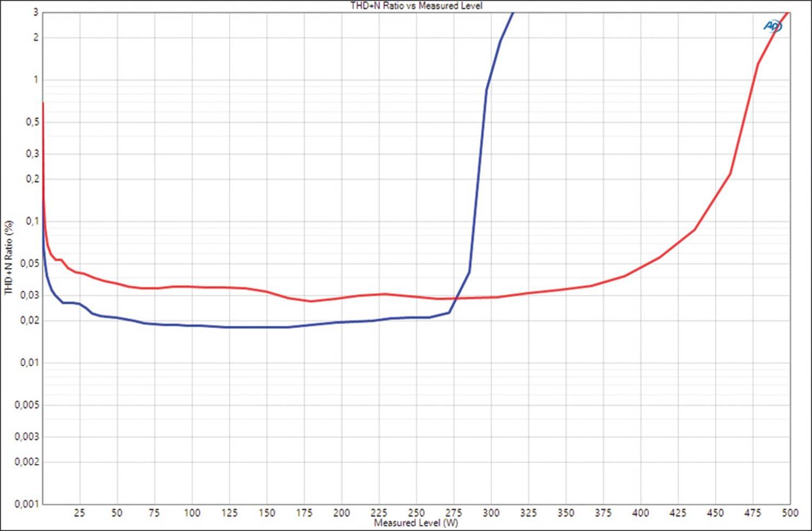Click the x-axis tick value 75
Screen dimensions: 812x531
pos(154,513)
